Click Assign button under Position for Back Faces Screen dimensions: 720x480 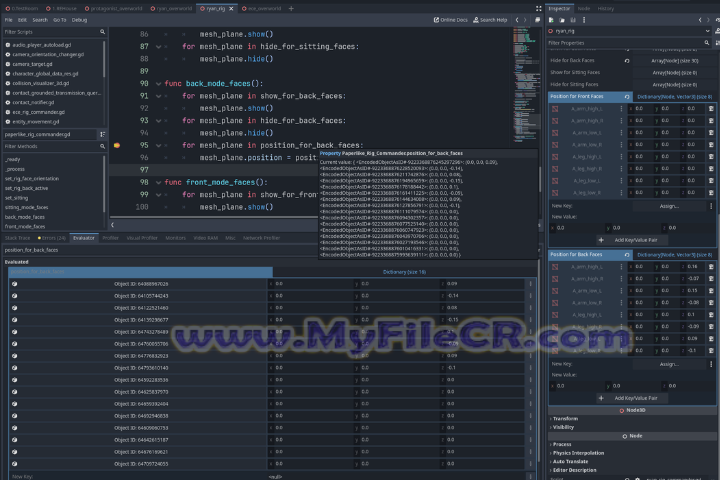pyautogui.click(x=669, y=364)
